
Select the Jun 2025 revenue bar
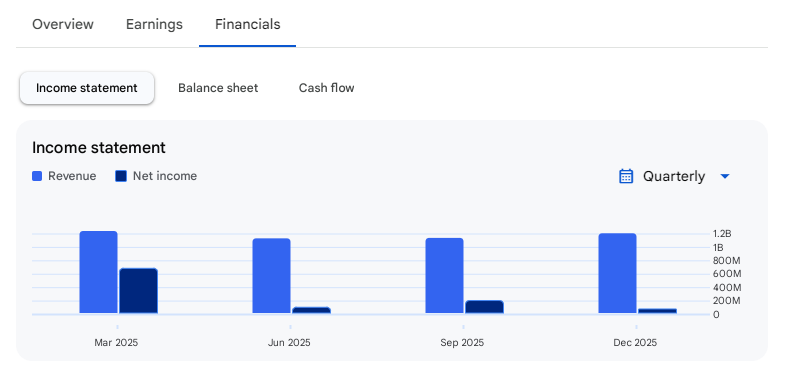tap(271, 276)
